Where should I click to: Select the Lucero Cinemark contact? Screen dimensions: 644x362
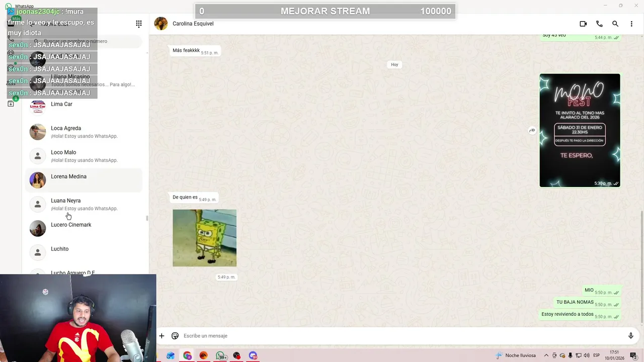[x=84, y=228]
